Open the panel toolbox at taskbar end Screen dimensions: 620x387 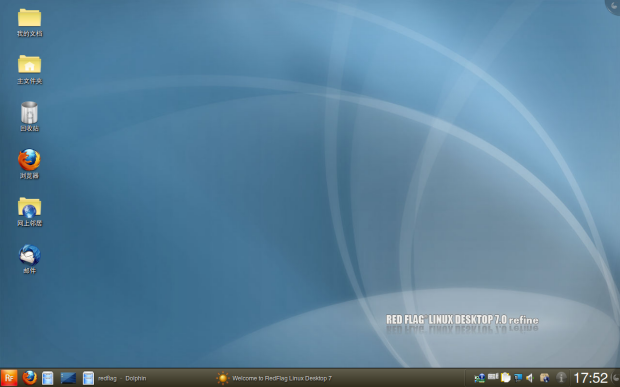615,378
